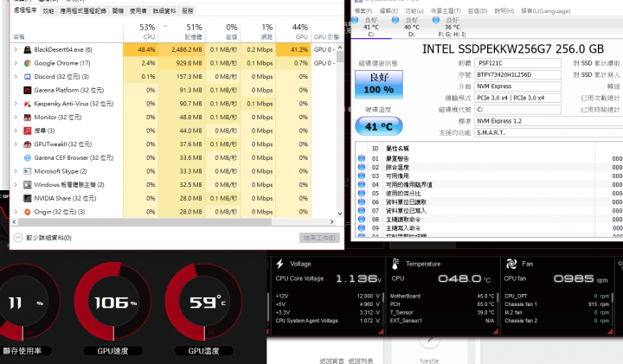This screenshot has height=364, width=623.
Task: Click the Windows shell host process icon
Action: coord(28,184)
